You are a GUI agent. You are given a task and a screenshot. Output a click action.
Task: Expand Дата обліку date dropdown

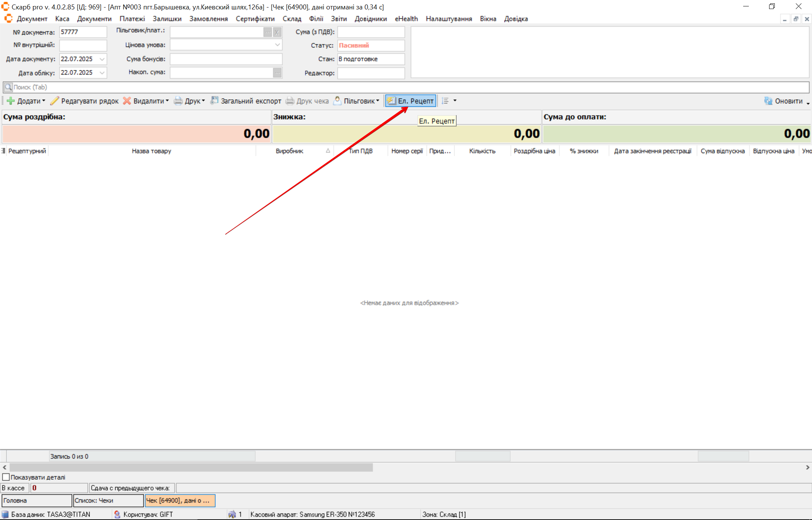[102, 73]
